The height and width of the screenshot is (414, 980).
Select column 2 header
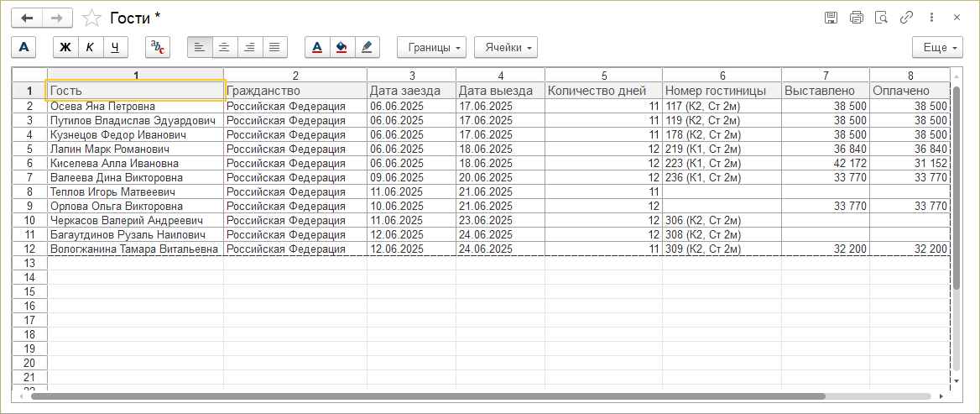295,75
